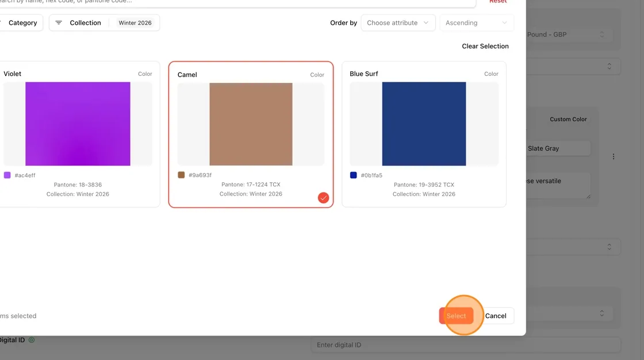Click the small #9a693f hex color chip
This screenshot has width=644, height=360.
[181, 175]
